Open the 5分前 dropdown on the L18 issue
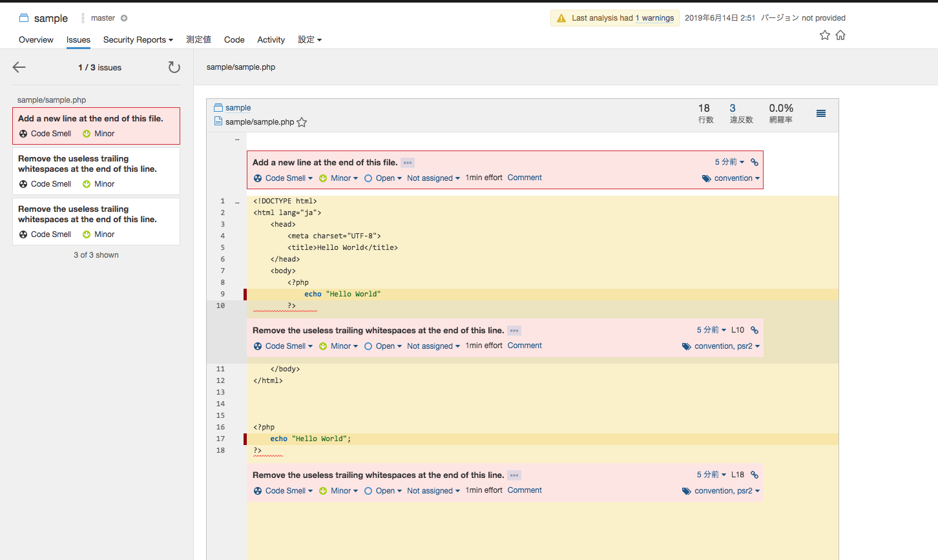The height and width of the screenshot is (560, 938). coord(711,475)
